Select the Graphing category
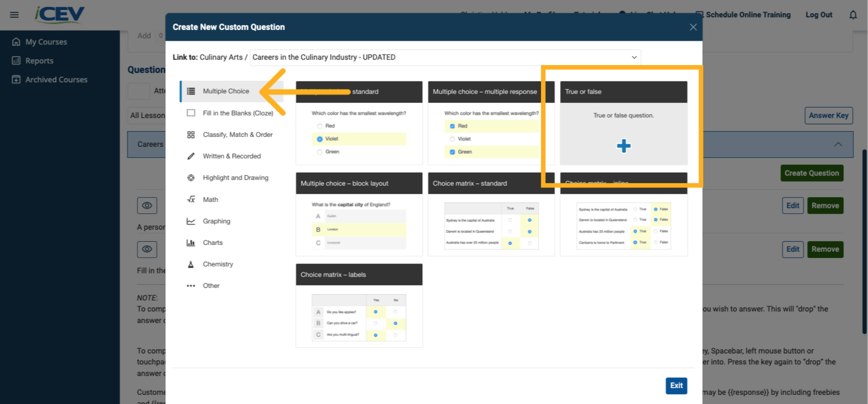This screenshot has width=868, height=404. click(x=232, y=221)
